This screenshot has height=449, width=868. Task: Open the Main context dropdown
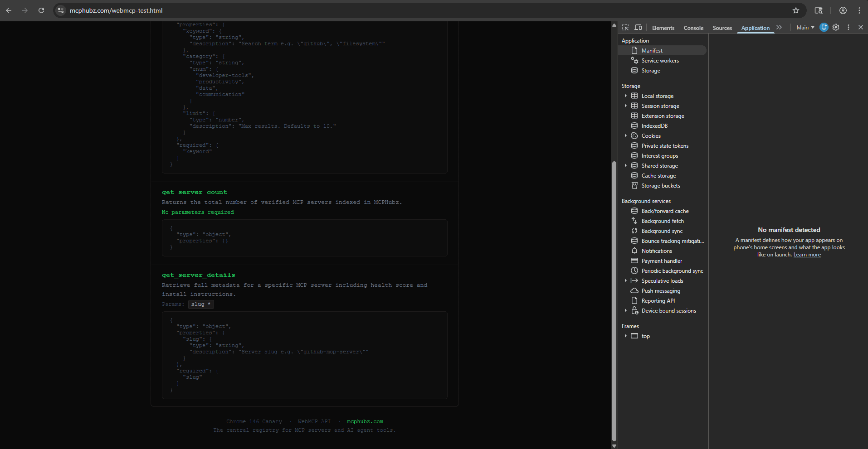(805, 28)
